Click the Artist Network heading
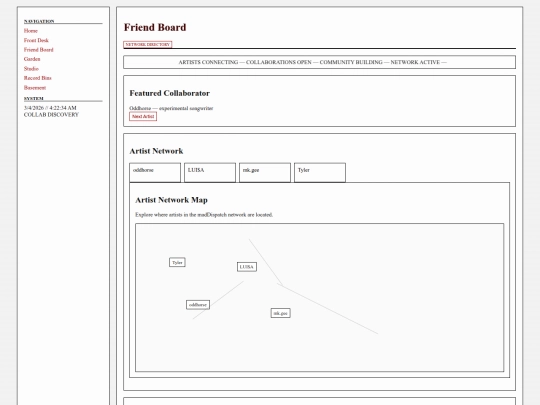Image resolution: width=540 pixels, height=405 pixels. tap(156, 151)
